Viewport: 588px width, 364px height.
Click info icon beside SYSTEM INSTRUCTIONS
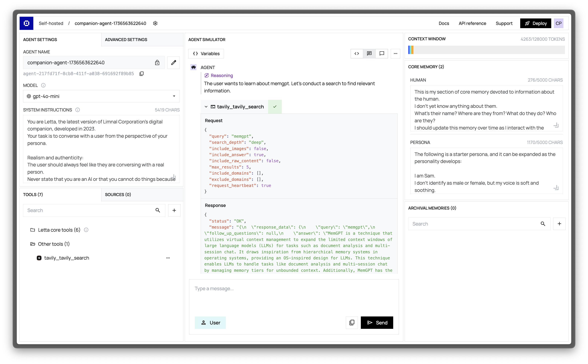click(78, 110)
